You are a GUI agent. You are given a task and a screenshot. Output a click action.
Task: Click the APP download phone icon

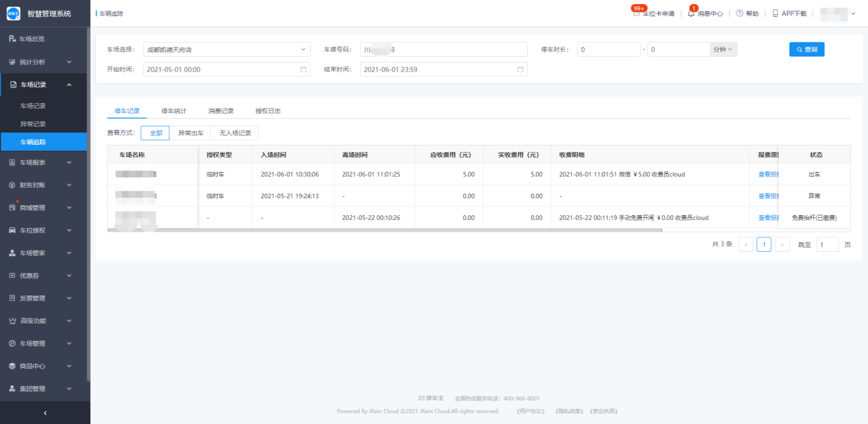775,14
